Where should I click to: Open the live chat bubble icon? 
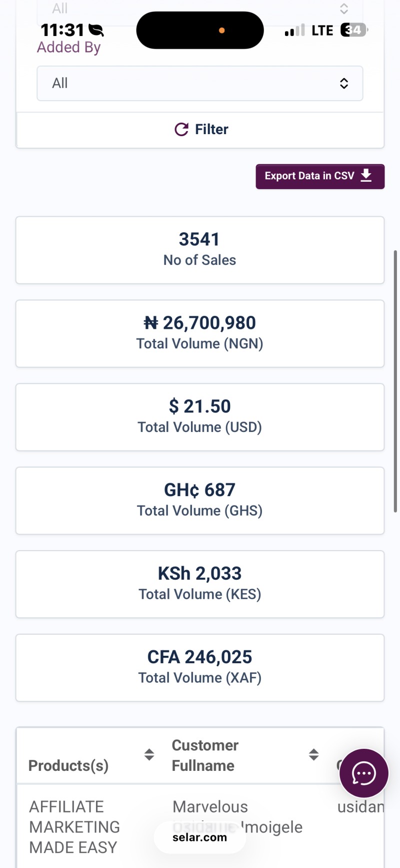[x=364, y=773]
